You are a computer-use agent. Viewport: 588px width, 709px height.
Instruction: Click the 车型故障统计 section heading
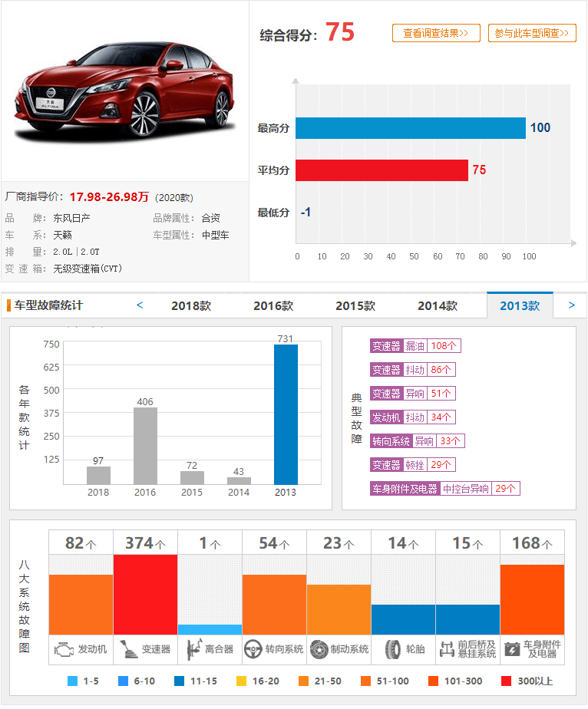[x=48, y=305]
